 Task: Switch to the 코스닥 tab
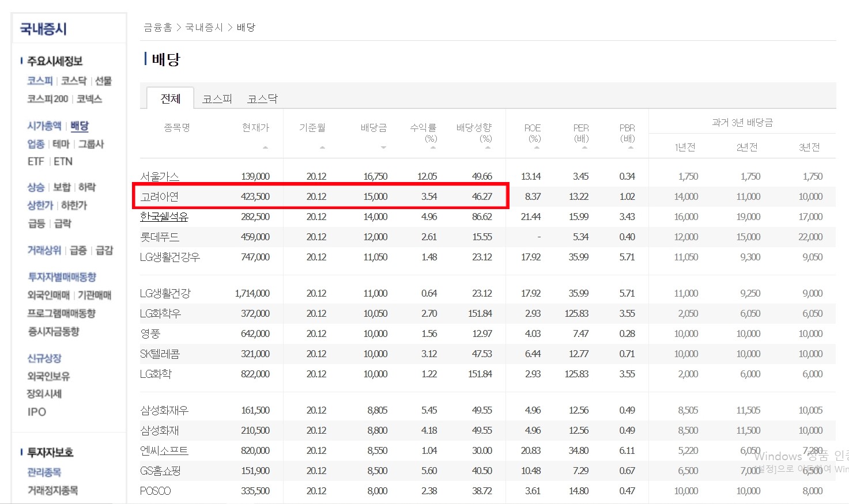(x=262, y=98)
